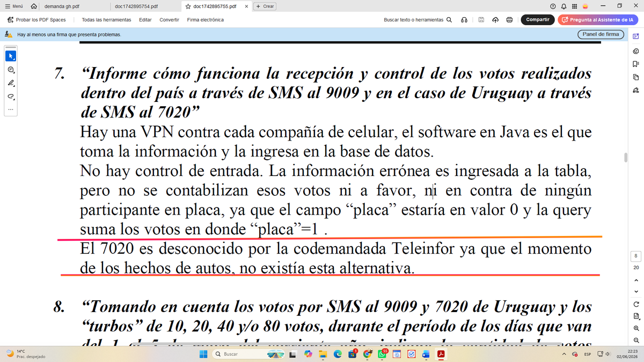Open Acrobat help question mark icon
The width and height of the screenshot is (644, 362).
[553, 6]
